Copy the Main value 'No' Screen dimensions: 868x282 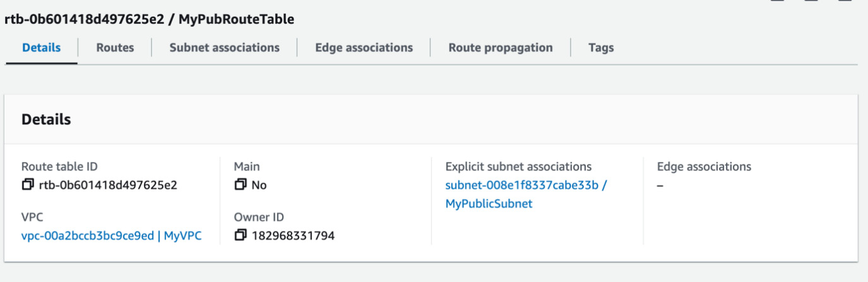point(239,185)
